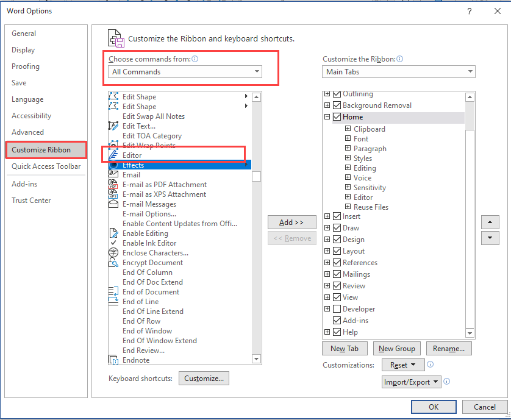Click the E-mail as XPS Attachment icon
The width and height of the screenshot is (511, 420).
(x=113, y=194)
